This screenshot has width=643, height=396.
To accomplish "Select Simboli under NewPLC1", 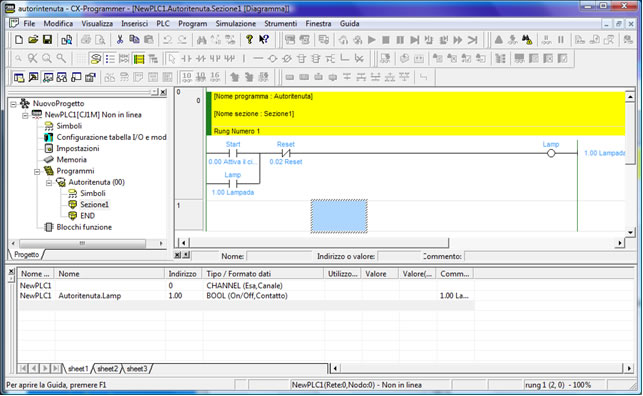I will click(x=69, y=126).
